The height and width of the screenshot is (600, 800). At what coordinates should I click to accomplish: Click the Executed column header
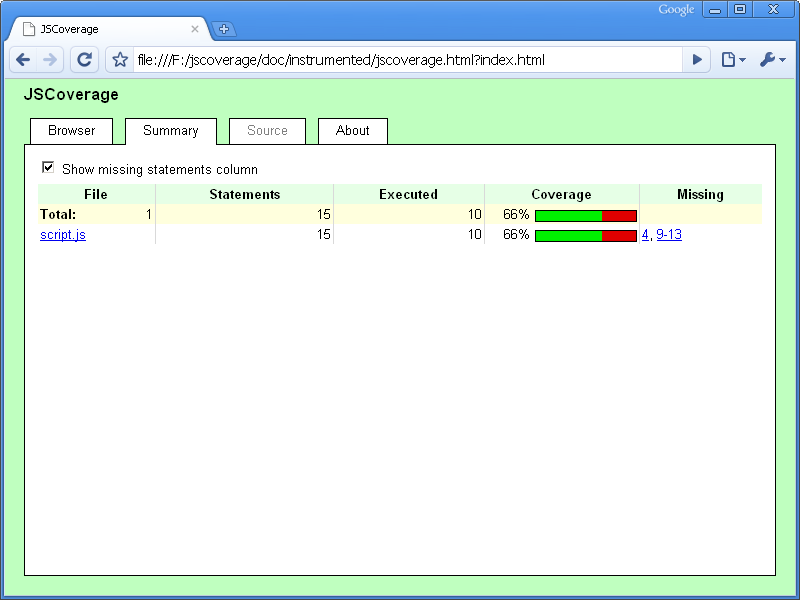coord(409,194)
